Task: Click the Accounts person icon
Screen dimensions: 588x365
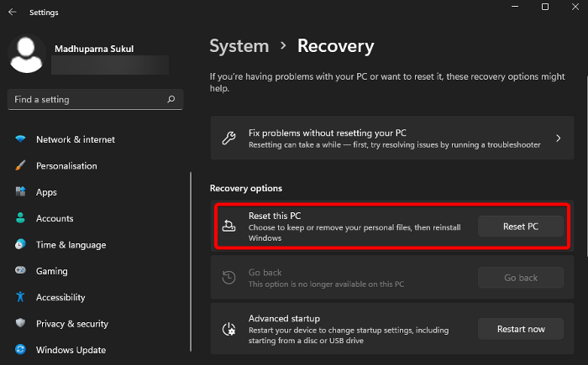Action: 20,218
